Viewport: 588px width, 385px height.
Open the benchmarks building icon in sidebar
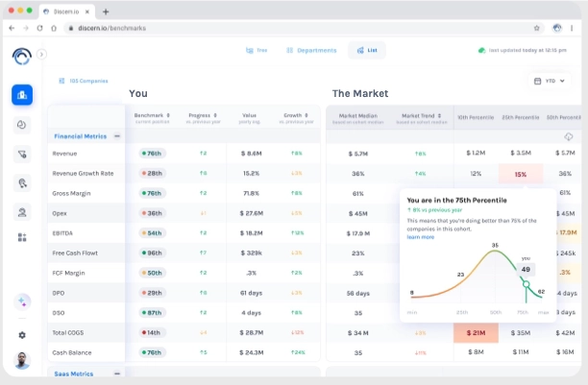[x=21, y=95]
